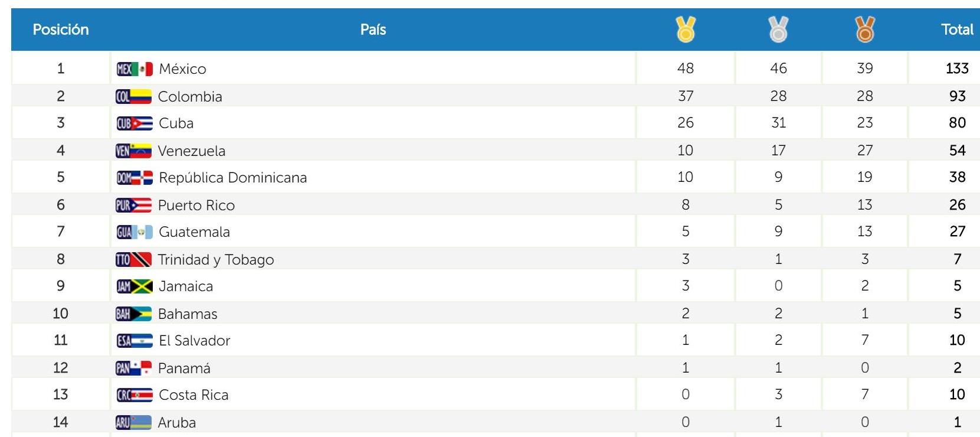980x437 pixels.
Task: Click the silver medal header icon
Action: [x=778, y=29]
